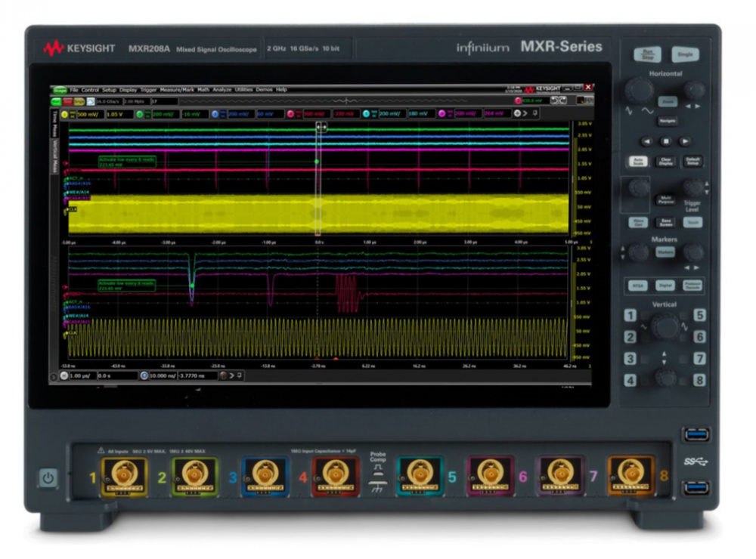Toggle green channel 2 on the screen toolbar
The image size is (756, 559).
[x=139, y=114]
